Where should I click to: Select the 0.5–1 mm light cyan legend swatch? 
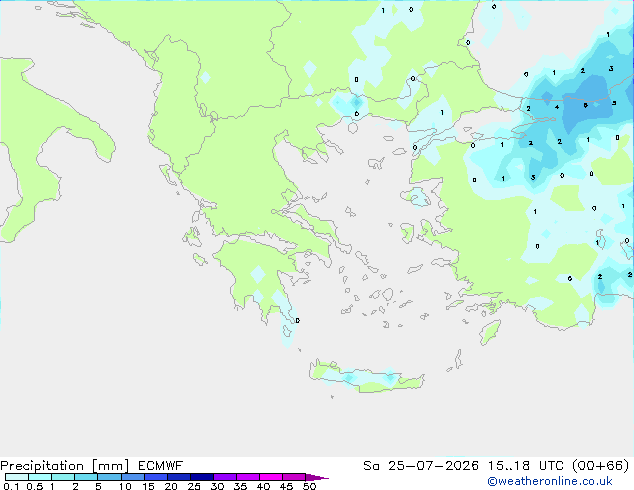[x=40, y=477]
